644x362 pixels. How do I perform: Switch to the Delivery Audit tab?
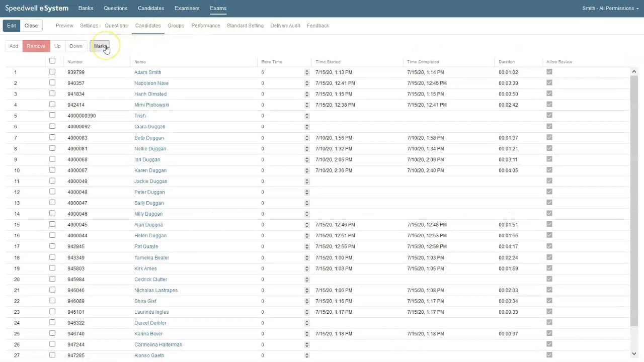(x=285, y=26)
